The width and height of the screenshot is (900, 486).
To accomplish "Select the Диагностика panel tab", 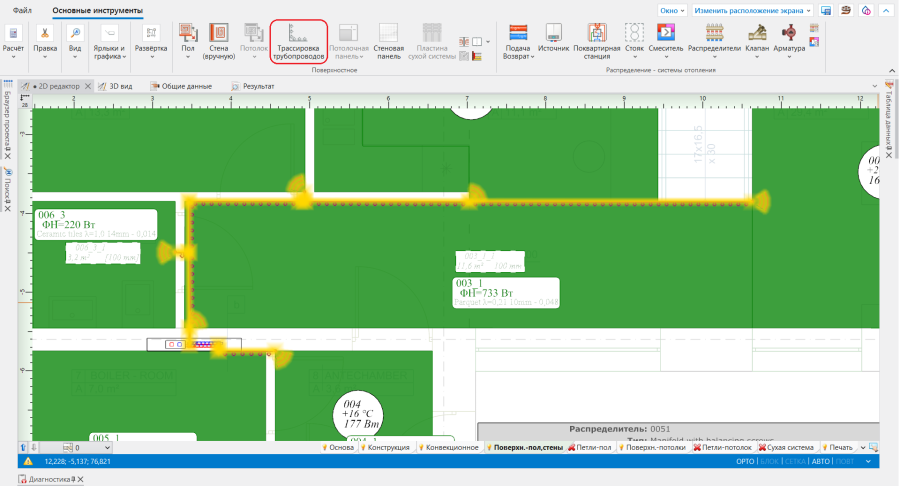I will [49, 479].
